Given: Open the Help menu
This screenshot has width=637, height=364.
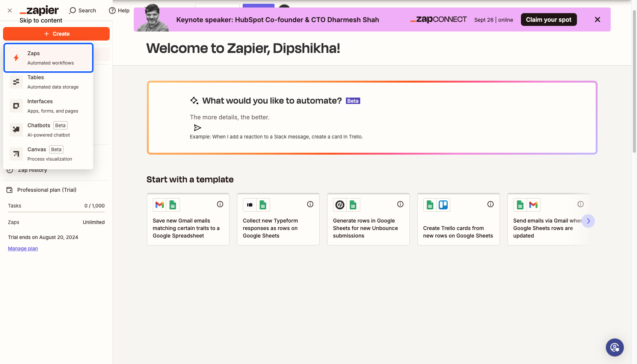Looking at the screenshot, I should [x=119, y=11].
